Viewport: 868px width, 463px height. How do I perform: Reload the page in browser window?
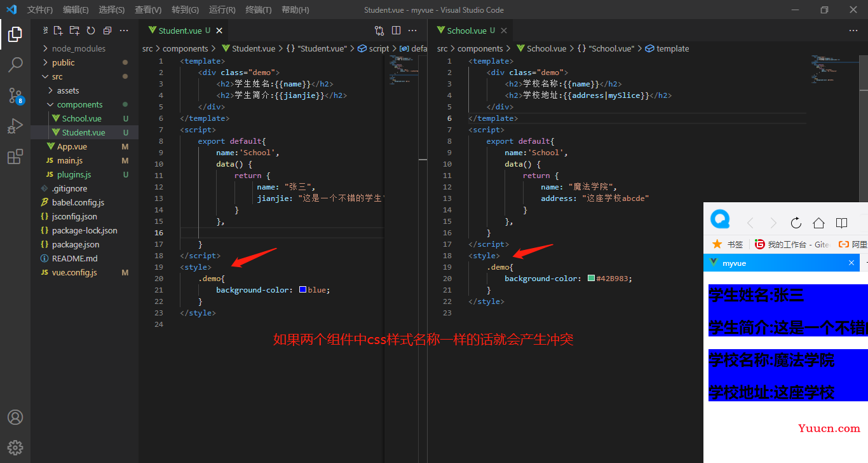click(796, 223)
